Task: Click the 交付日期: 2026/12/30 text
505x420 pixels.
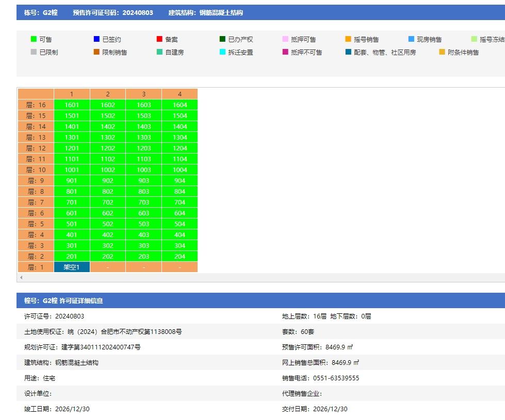Action: coord(315,409)
